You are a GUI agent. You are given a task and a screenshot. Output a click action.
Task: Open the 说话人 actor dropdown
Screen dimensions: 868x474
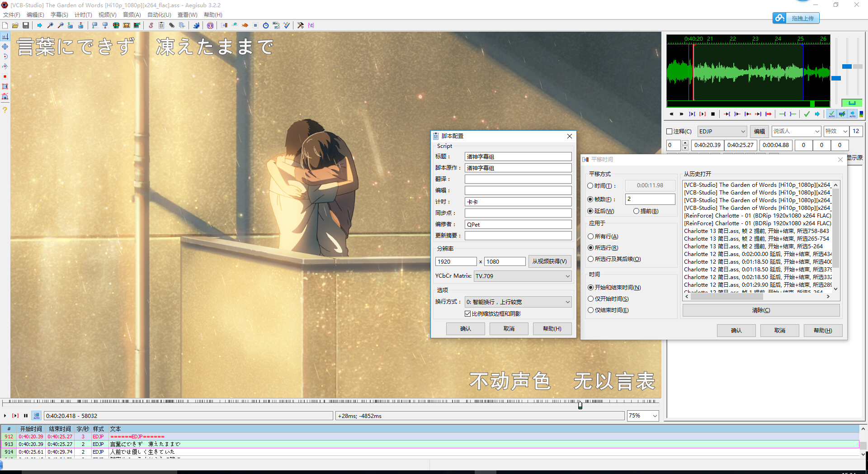coord(817,132)
